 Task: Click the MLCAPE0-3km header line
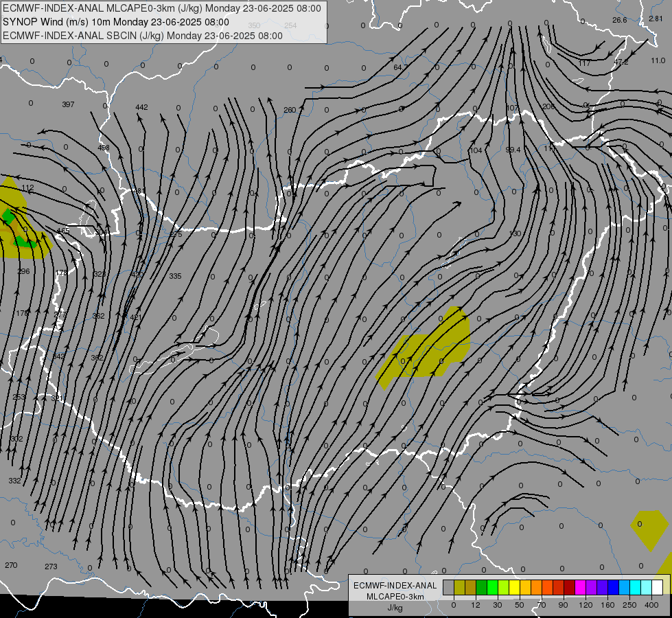(161, 8)
